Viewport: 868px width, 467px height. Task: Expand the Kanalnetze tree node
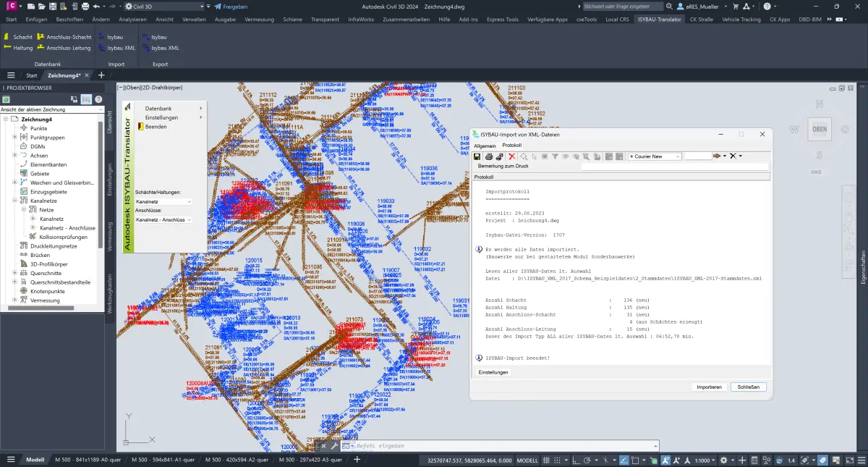pyautogui.click(x=14, y=201)
